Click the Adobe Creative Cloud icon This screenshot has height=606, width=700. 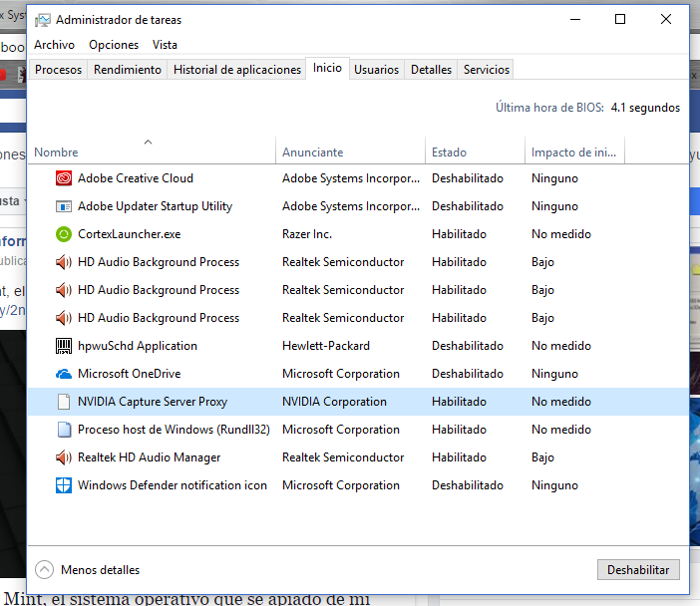[64, 178]
